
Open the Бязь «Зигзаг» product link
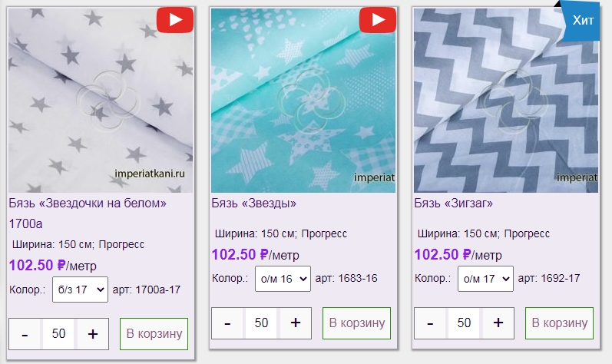click(454, 204)
